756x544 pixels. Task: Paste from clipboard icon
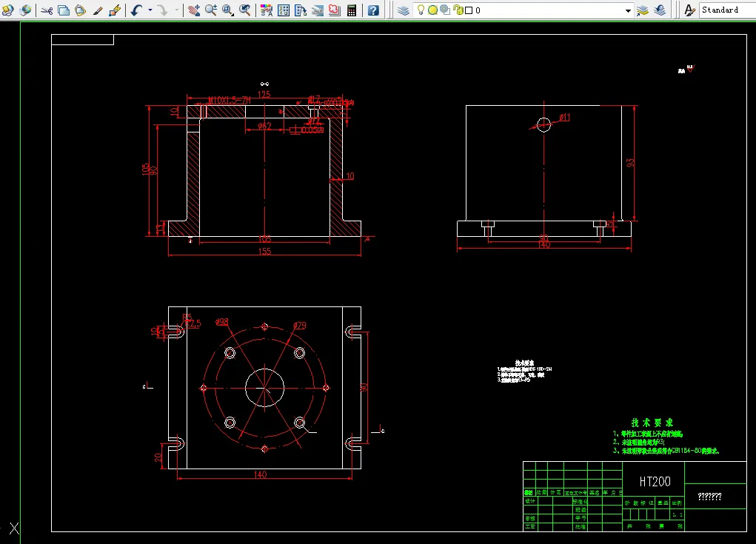81,10
